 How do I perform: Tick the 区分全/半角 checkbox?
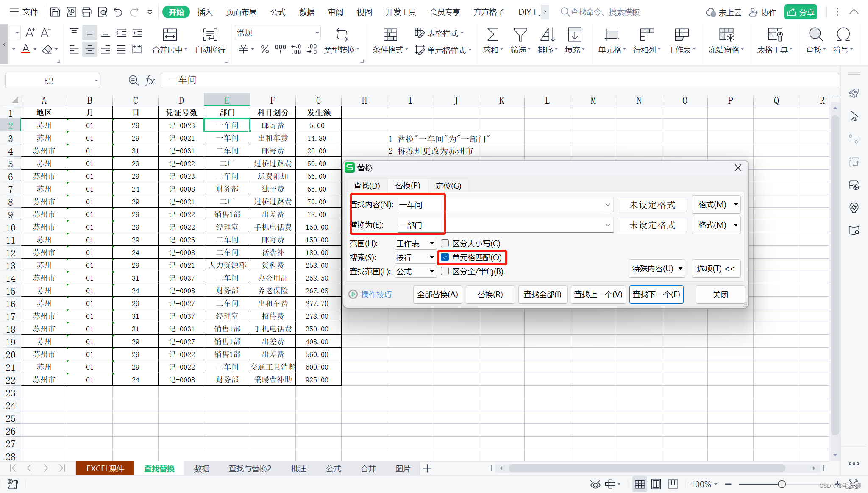click(x=445, y=271)
